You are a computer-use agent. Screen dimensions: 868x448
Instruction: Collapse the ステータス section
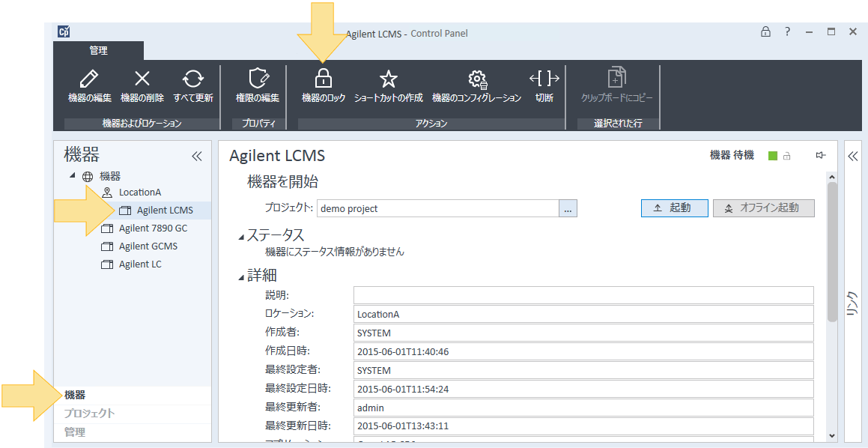pos(241,237)
